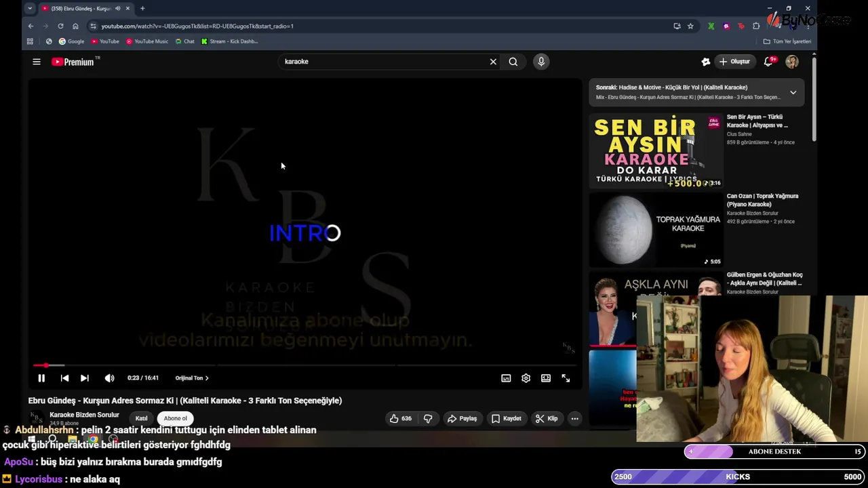
Task: Go back in browser history
Action: tap(31, 26)
